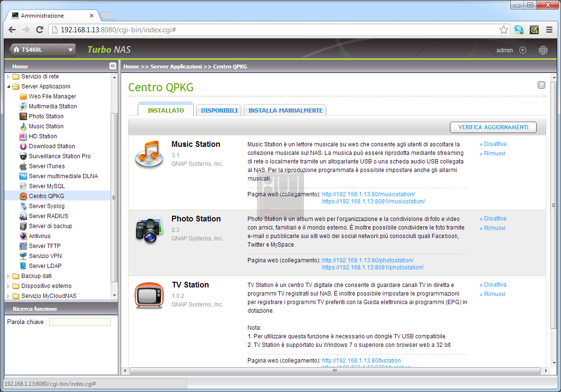Open Multimedia Station icon in sidebar
561x392 pixels.
pyautogui.click(x=23, y=106)
